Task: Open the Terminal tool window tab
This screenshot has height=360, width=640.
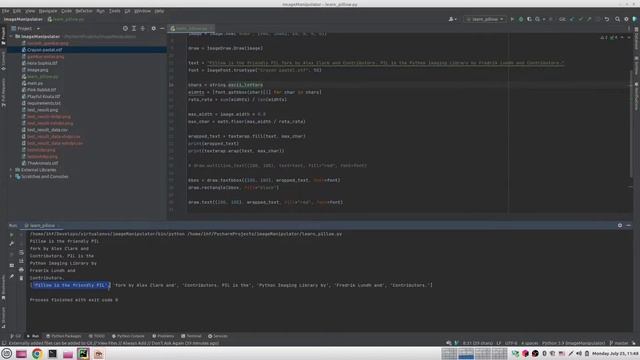Action: click(191, 336)
